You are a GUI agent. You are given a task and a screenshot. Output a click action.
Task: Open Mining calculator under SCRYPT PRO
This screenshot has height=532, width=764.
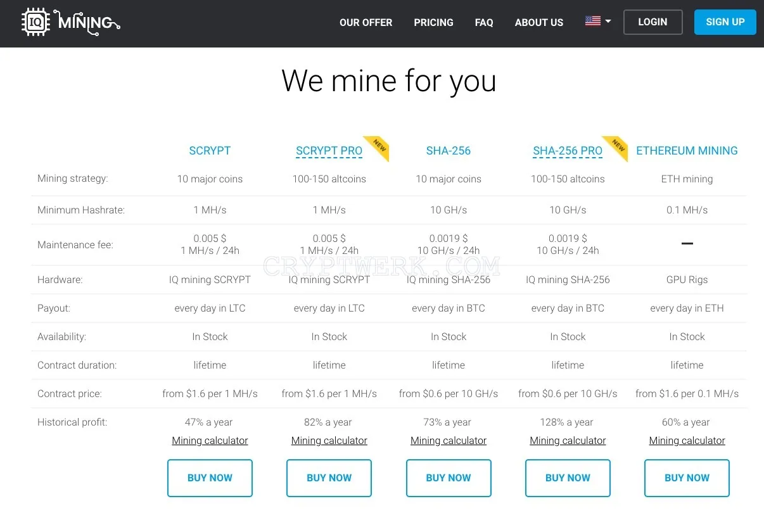pyautogui.click(x=329, y=441)
